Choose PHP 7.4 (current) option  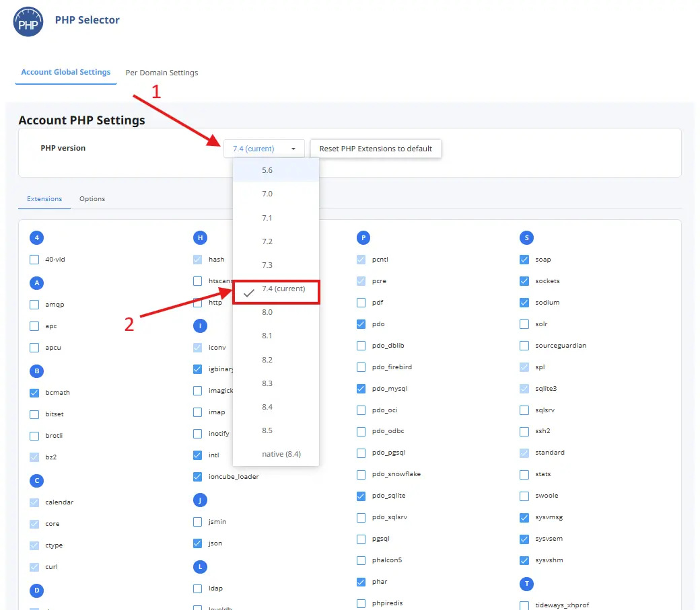276,292
